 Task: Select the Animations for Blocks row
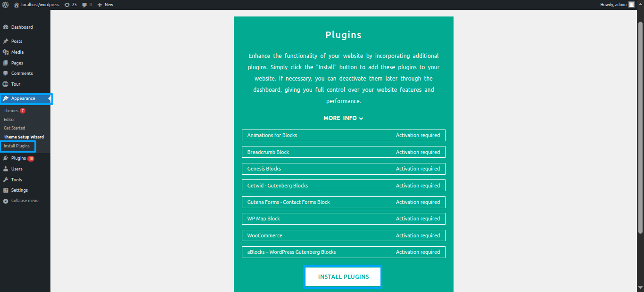tap(344, 135)
